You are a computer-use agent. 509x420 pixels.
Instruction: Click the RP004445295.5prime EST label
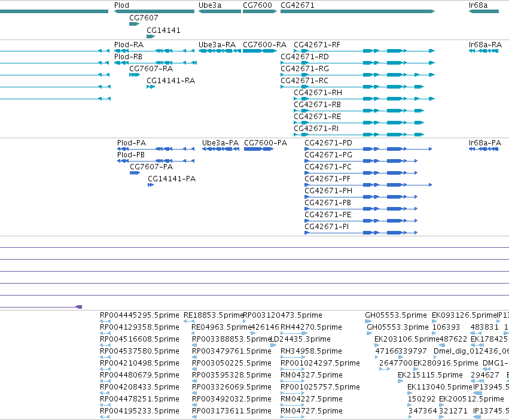pos(139,315)
